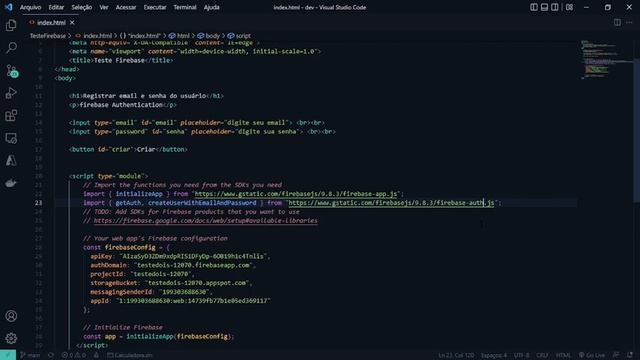Open the Manage gear icon
Screen dimensions: 640x360
point(11,338)
